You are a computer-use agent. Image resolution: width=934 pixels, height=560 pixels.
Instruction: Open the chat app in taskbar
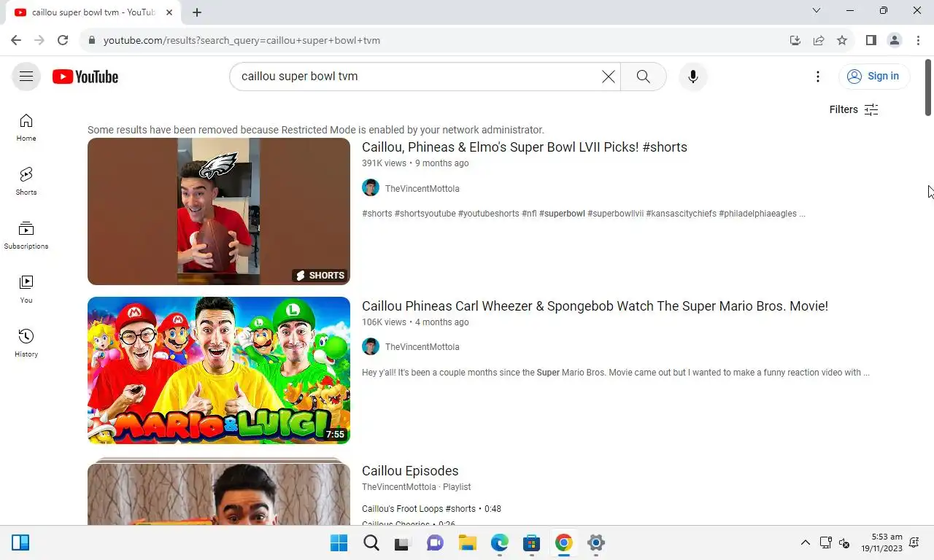pos(435,542)
